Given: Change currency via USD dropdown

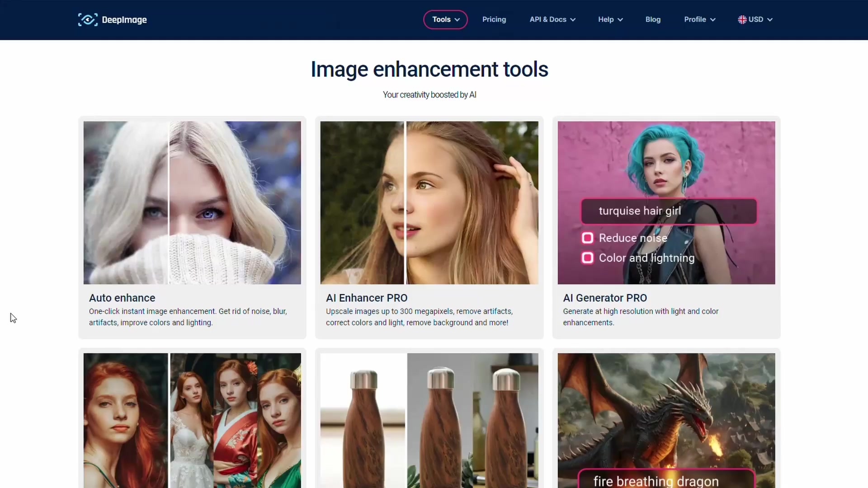Looking at the screenshot, I should click(755, 19).
